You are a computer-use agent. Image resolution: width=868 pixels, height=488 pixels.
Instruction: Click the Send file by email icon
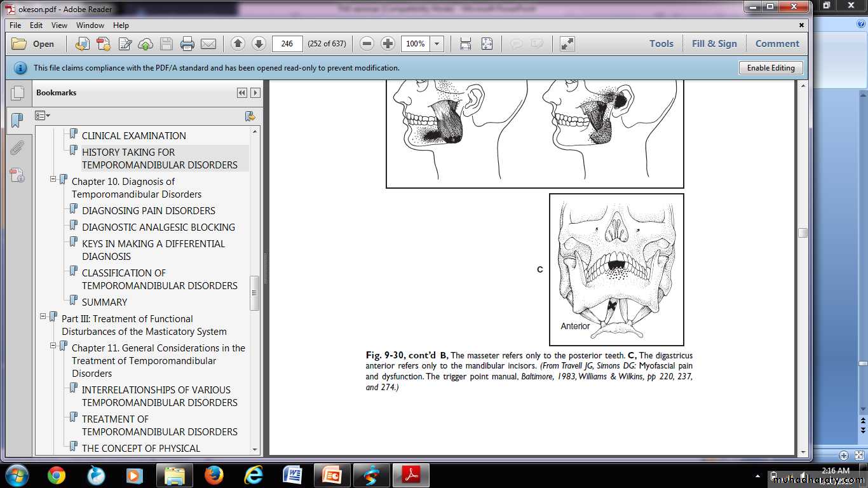208,44
